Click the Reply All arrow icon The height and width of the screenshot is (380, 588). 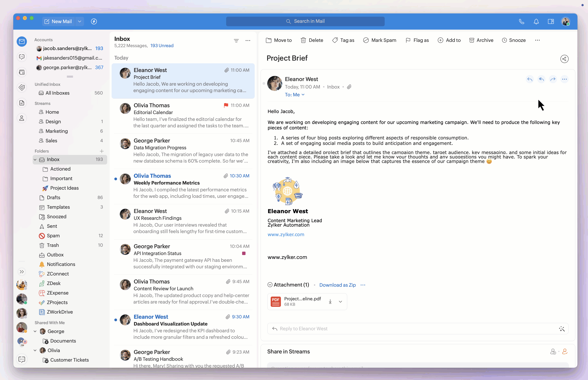[541, 79]
